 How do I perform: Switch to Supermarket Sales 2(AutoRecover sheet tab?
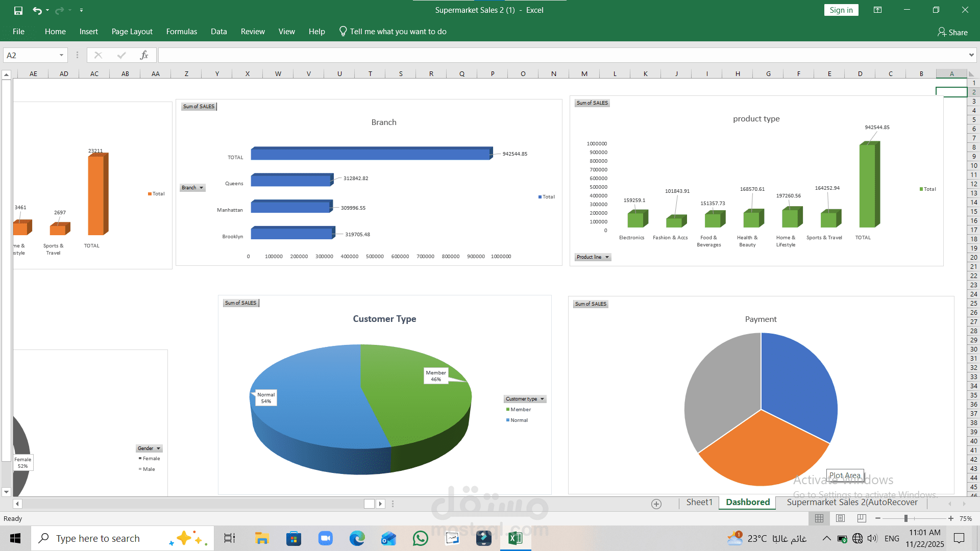[852, 503]
